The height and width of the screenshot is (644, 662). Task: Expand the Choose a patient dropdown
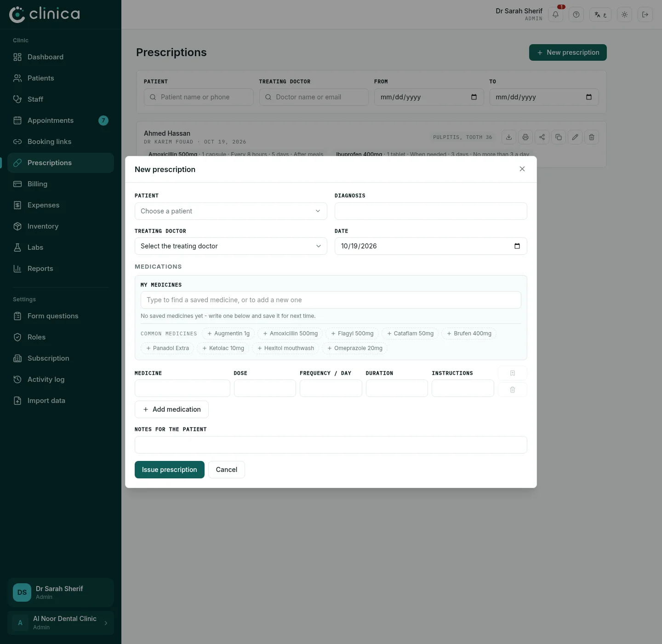(231, 211)
